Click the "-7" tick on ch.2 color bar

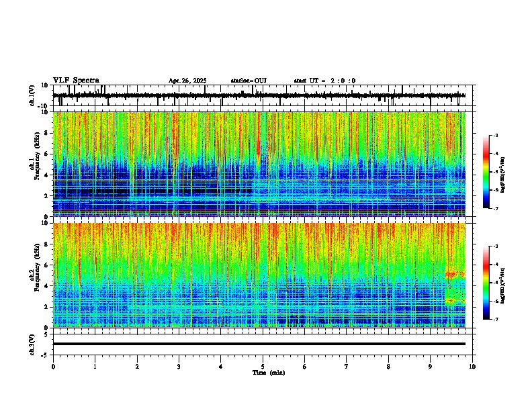pos(496,320)
